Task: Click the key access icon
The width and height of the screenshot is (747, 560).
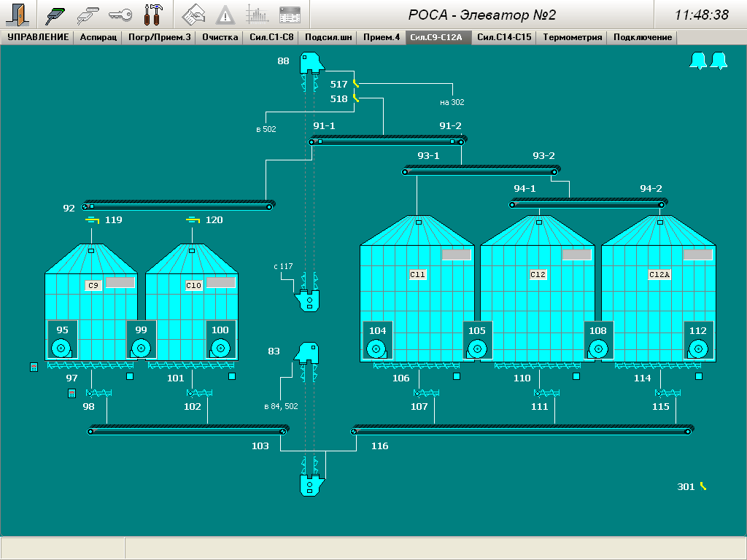Action: 120,14
